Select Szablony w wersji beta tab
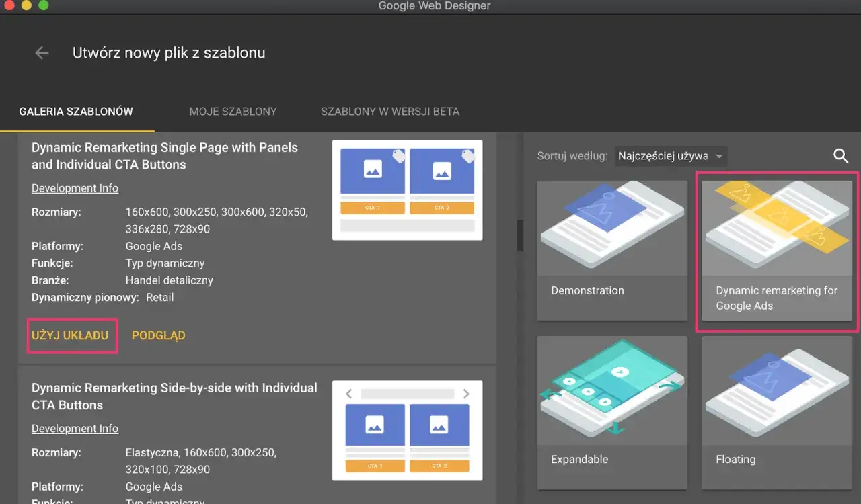The height and width of the screenshot is (504, 861). (390, 112)
